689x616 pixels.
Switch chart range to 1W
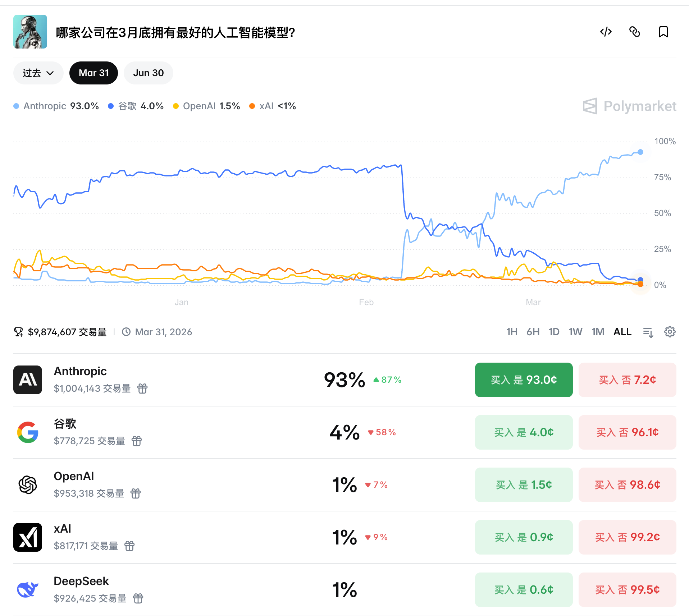[575, 332]
